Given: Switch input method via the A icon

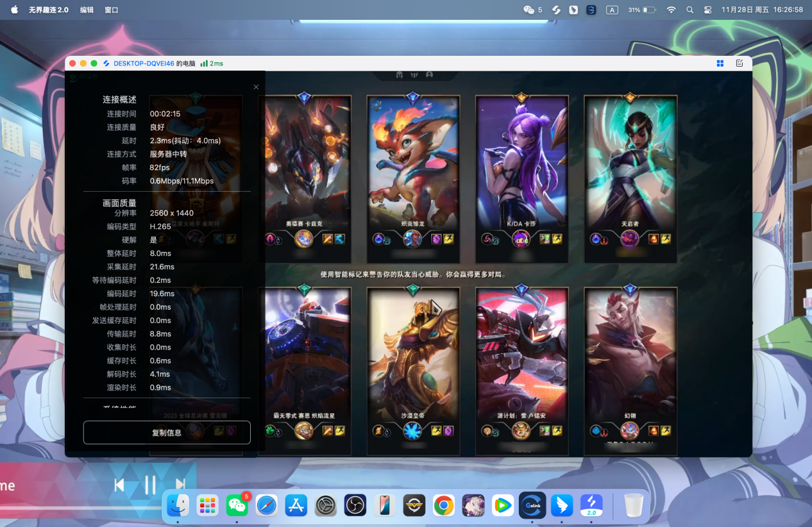Looking at the screenshot, I should pos(612,10).
